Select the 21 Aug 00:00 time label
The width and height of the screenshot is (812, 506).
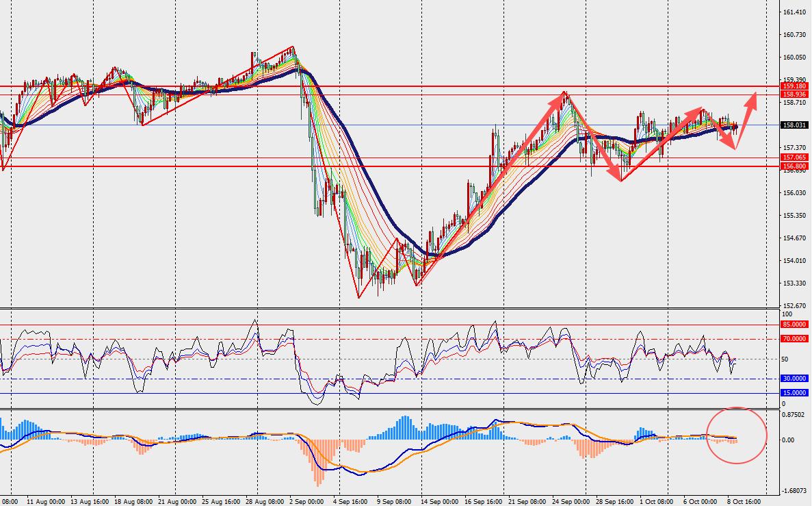(x=178, y=502)
